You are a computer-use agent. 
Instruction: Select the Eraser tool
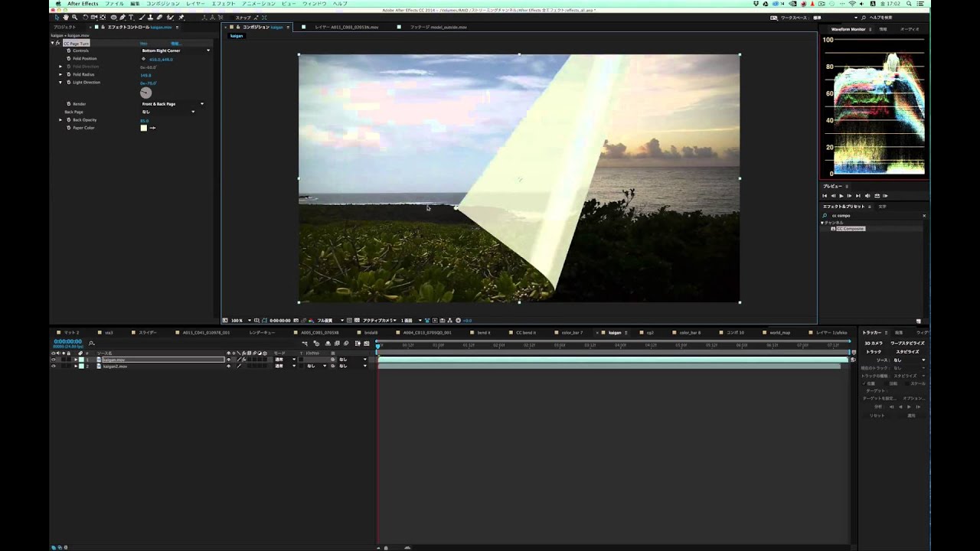[x=159, y=17]
